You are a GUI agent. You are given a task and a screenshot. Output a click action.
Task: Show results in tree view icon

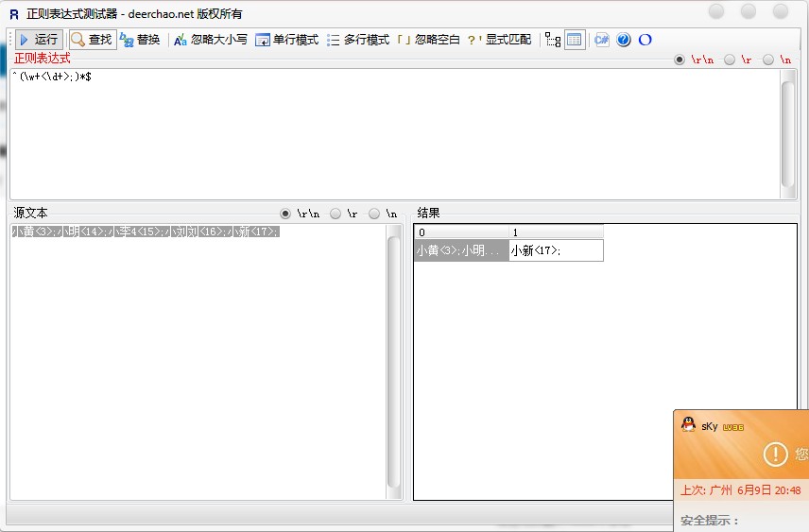(553, 40)
